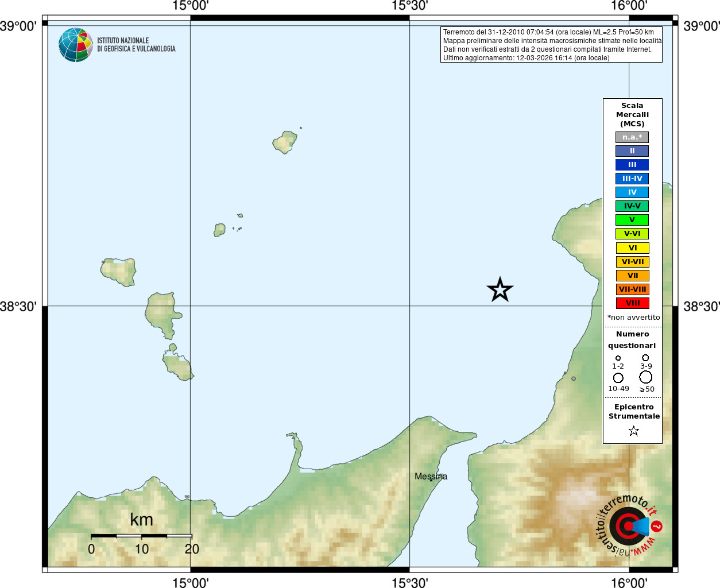The width and height of the screenshot is (720, 588).
Task: Click the km scale bar
Action: 141,536
